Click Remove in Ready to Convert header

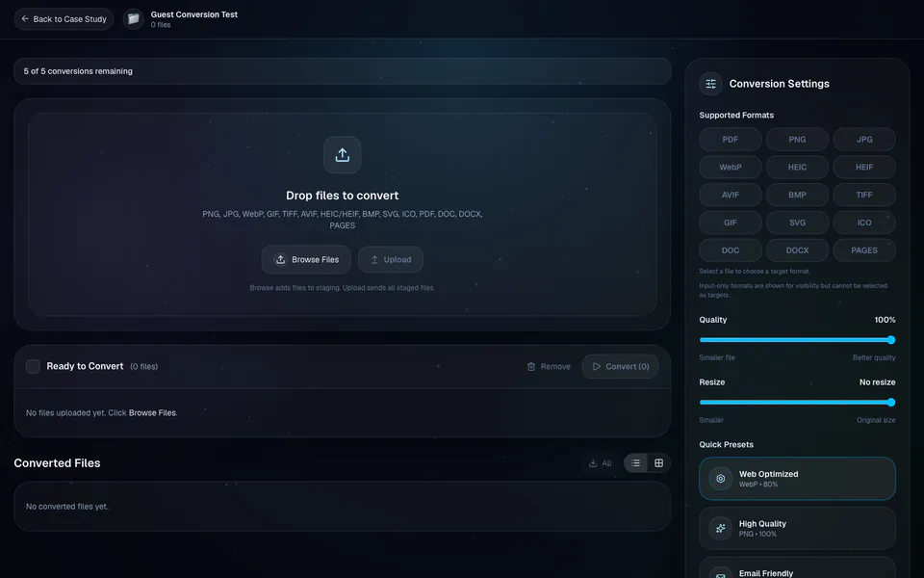point(549,366)
